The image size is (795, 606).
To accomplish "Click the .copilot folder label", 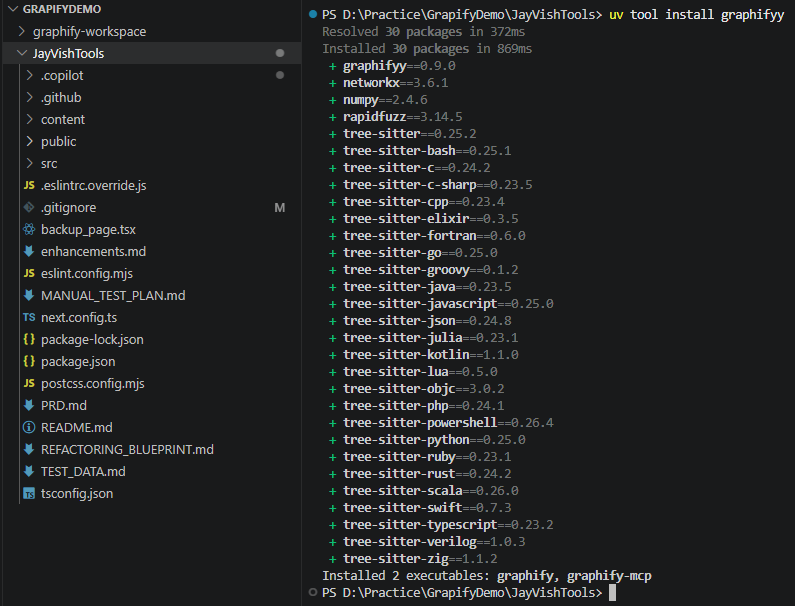I will tap(62, 76).
